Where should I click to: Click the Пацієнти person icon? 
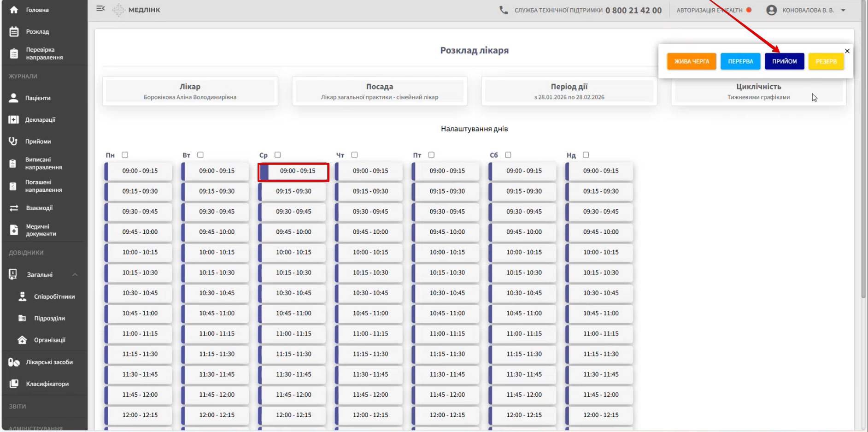click(13, 98)
